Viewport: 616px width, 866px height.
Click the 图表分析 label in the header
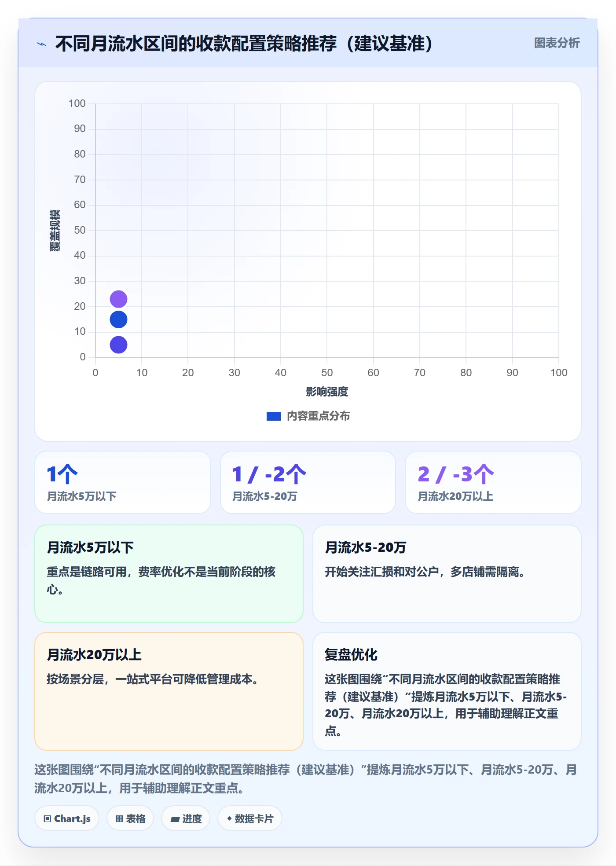click(x=557, y=43)
